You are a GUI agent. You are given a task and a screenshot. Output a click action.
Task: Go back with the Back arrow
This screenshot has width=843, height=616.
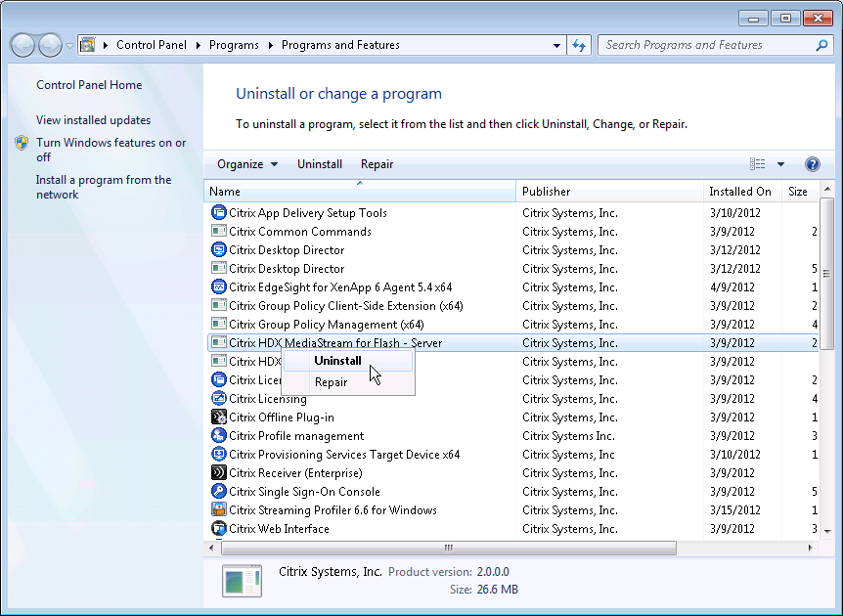tap(23, 45)
